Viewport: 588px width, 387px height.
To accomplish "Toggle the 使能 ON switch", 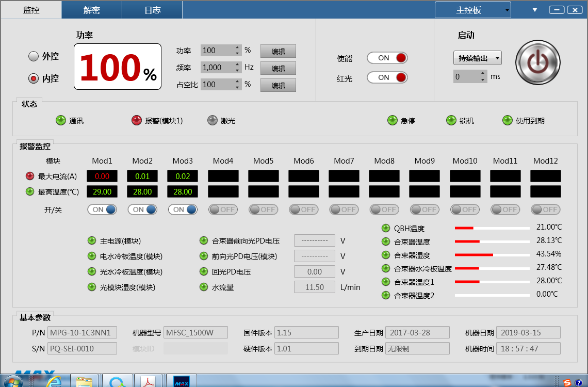I will 387,58.
